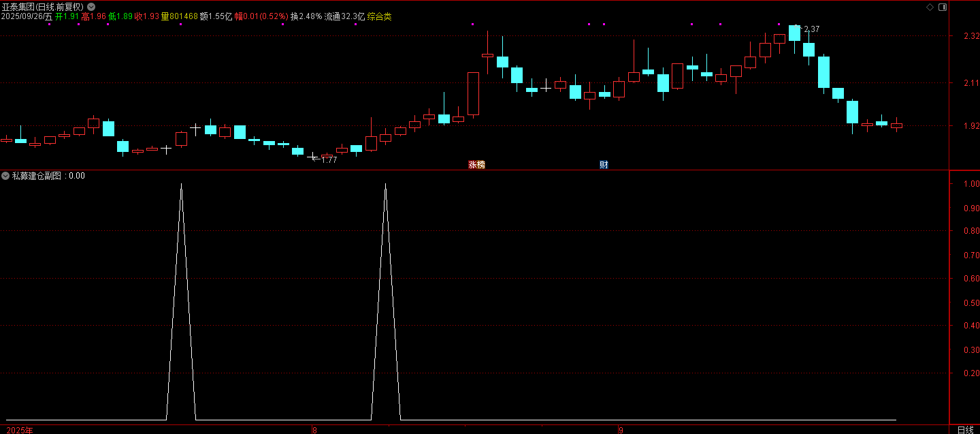Click the 流通32.3亿 float value
Image resolution: width=980 pixels, height=434 pixels.
(x=344, y=16)
